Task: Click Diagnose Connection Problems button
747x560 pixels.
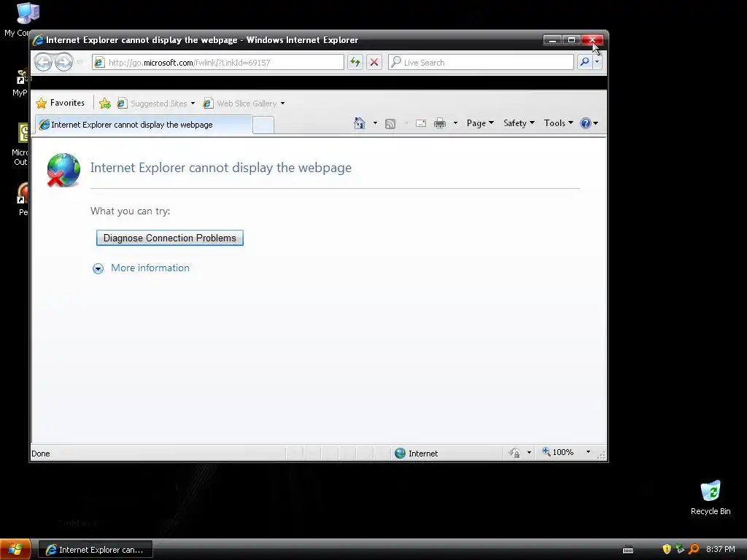Action: (169, 238)
